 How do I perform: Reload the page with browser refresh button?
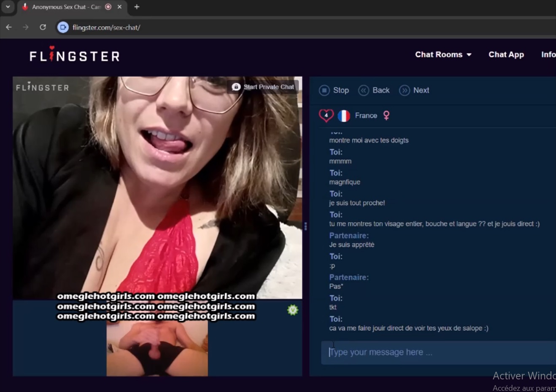(43, 27)
